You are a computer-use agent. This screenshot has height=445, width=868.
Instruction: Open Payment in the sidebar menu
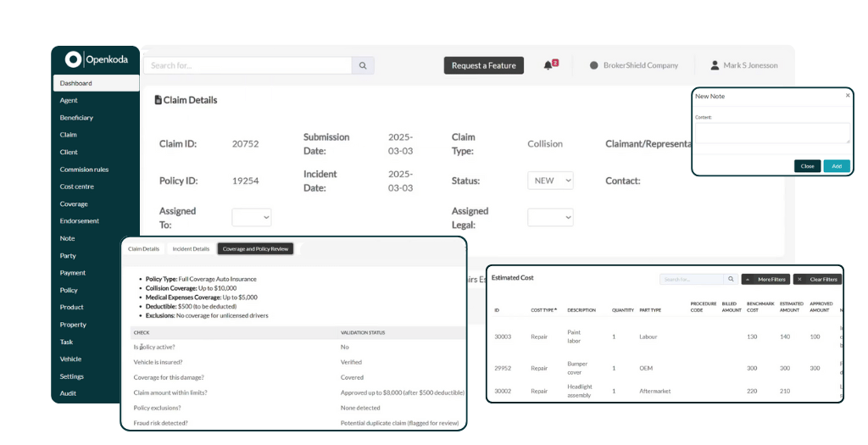(72, 273)
